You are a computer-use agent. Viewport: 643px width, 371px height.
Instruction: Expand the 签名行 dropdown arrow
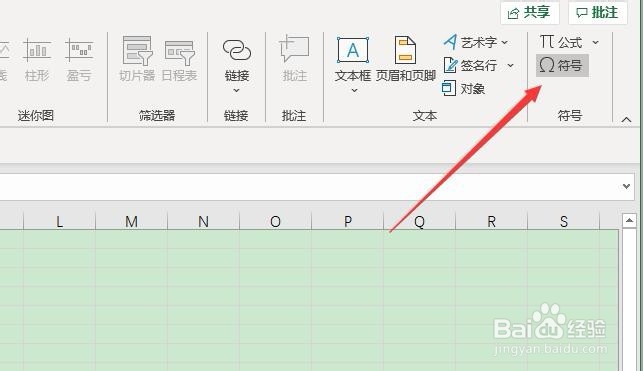pos(510,65)
